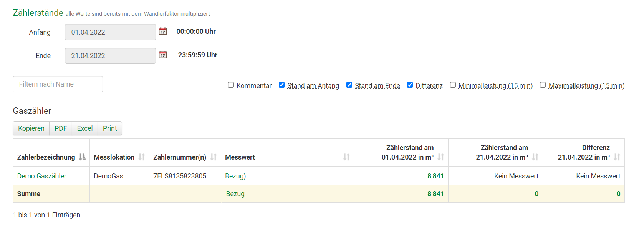Image resolution: width=644 pixels, height=225 pixels.
Task: Export the table to Excel
Action: pyautogui.click(x=84, y=128)
